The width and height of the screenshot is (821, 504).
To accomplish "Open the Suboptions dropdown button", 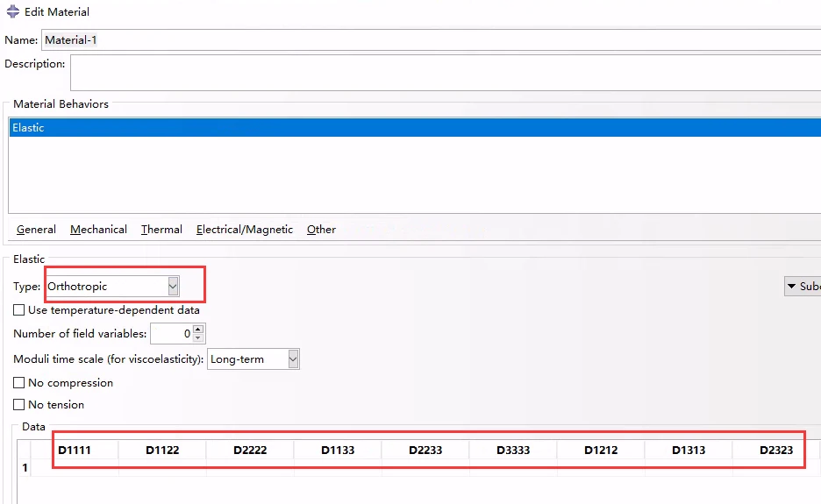I will click(803, 287).
